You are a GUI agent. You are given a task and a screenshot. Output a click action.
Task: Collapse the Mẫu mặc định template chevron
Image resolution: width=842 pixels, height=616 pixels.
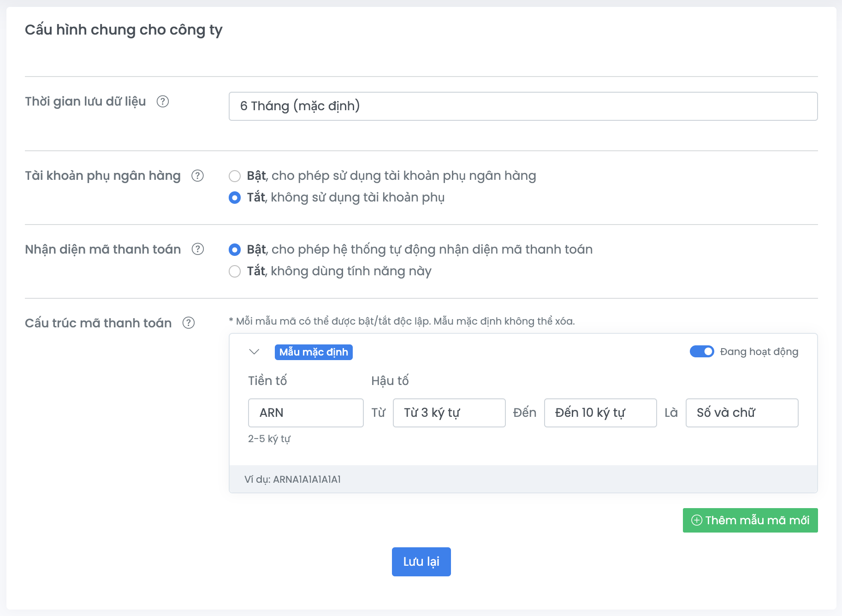pyautogui.click(x=254, y=352)
